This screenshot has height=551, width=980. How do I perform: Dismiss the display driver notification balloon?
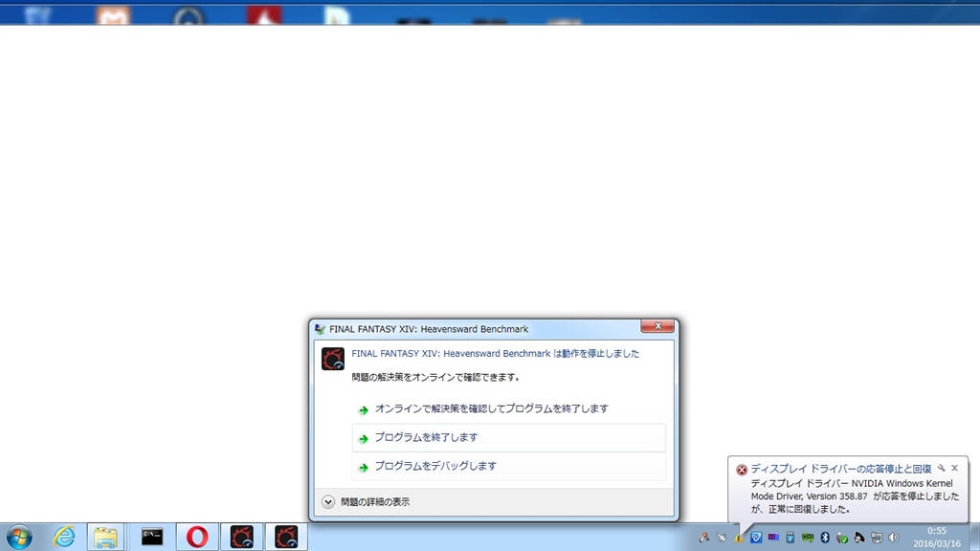954,468
